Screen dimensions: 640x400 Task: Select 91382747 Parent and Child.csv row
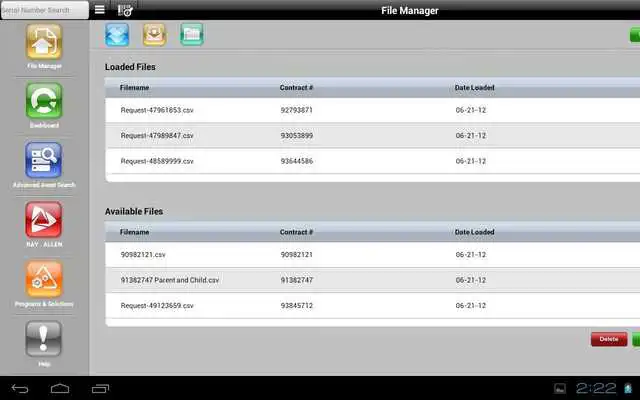coord(170,280)
